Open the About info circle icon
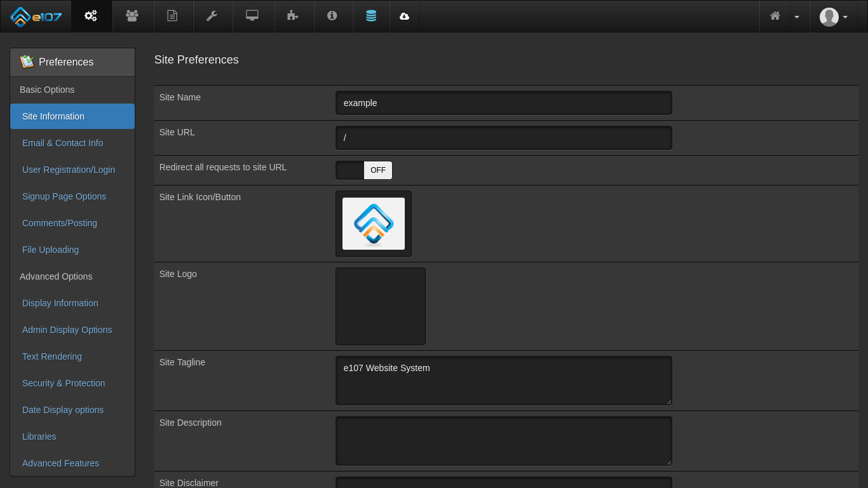Viewport: 868px width, 488px height. (332, 16)
